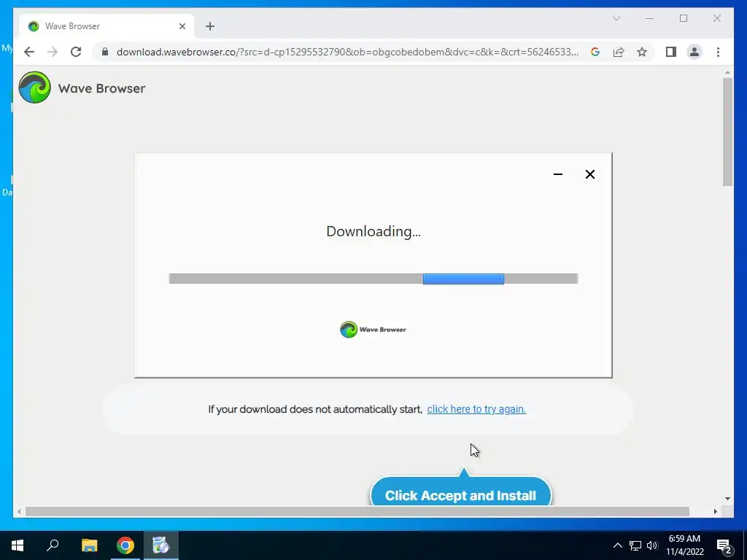Click the scroll-down arrow of the page
This screenshot has height=560, width=747.
pos(727,499)
